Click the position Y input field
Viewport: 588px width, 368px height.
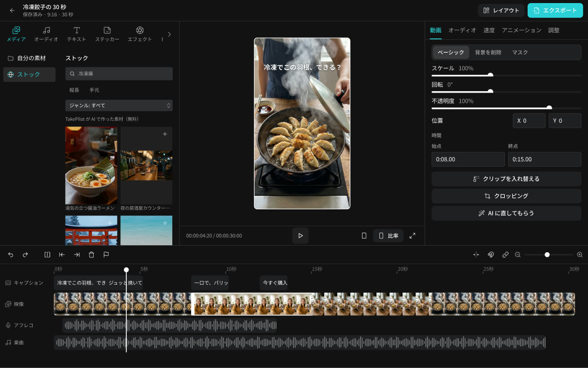565,121
